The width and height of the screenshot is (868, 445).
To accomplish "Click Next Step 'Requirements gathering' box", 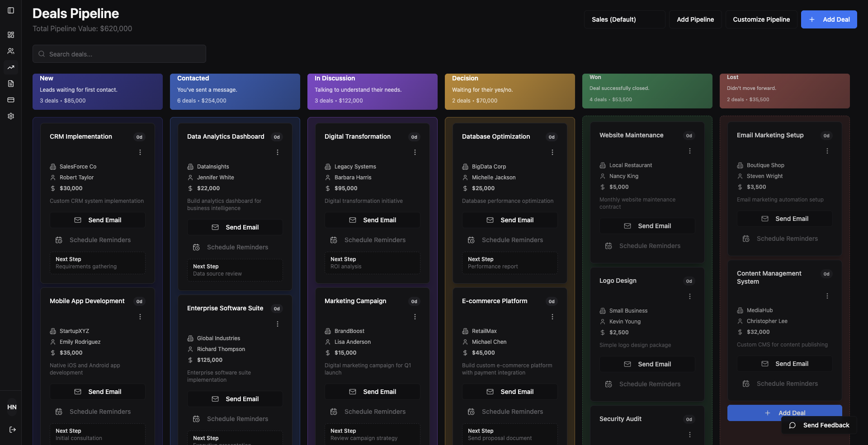I will coord(98,263).
